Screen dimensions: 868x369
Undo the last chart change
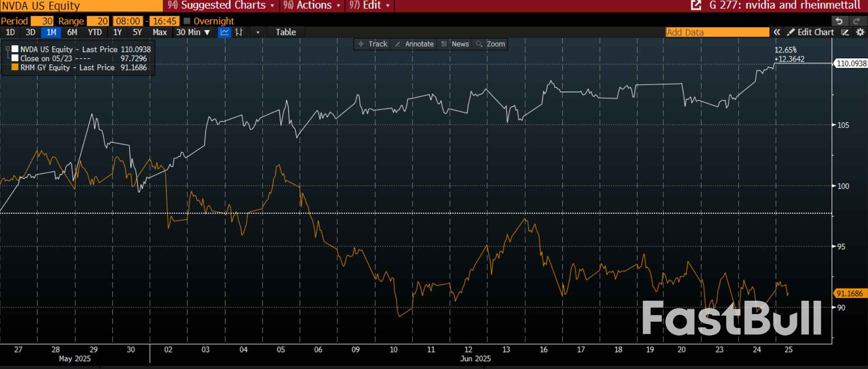pos(839,21)
